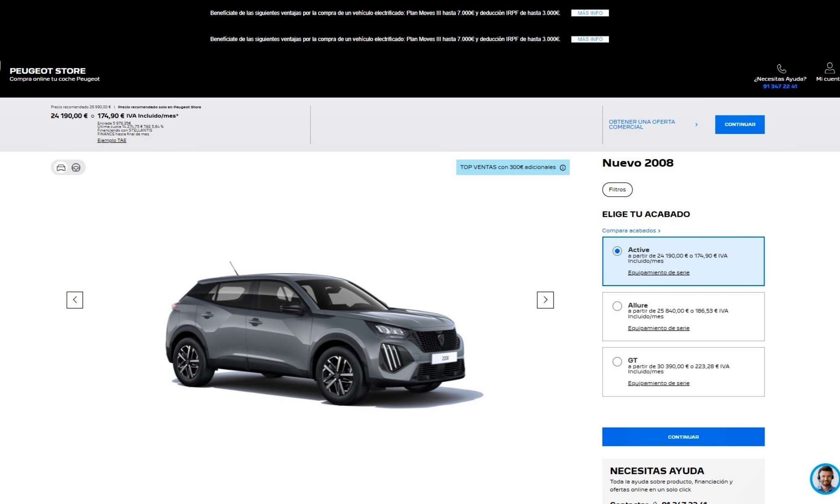The height and width of the screenshot is (504, 840).
Task: Click TOP VENTAS con 300€ adicionales badge
Action: click(513, 167)
